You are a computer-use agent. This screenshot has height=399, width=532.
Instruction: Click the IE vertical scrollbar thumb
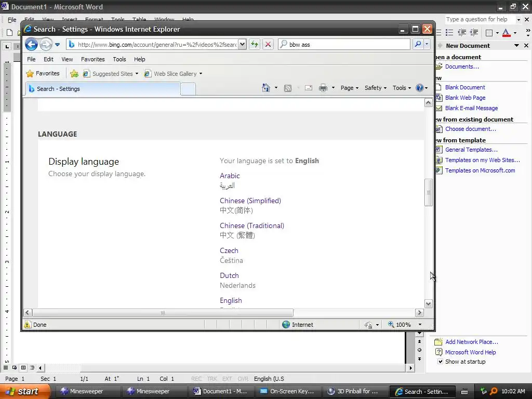429,192
